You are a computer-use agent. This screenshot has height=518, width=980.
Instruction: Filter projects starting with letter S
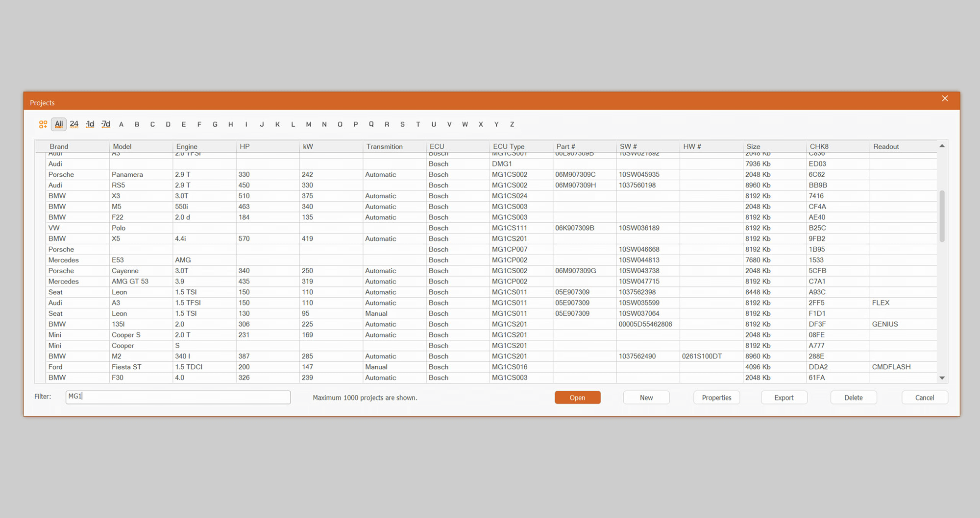point(402,124)
